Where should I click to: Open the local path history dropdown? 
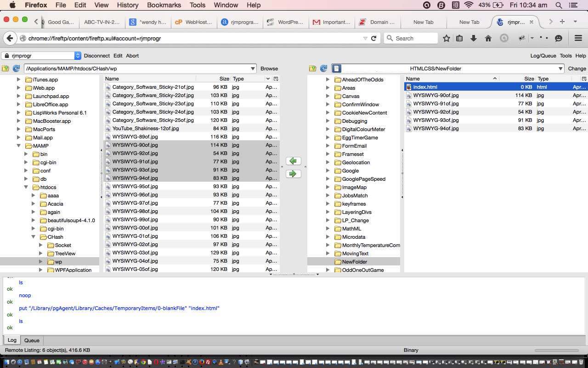point(253,69)
